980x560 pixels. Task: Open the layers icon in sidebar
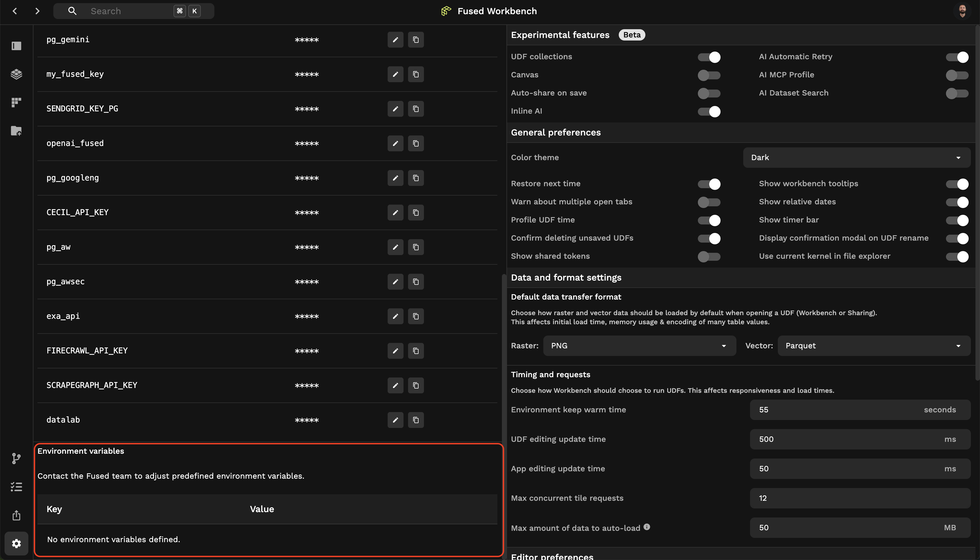click(16, 74)
